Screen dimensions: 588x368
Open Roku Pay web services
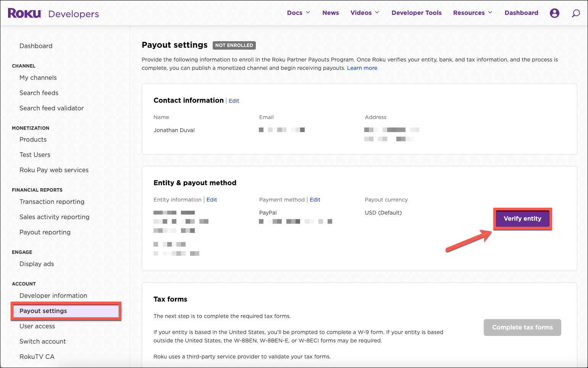point(54,170)
